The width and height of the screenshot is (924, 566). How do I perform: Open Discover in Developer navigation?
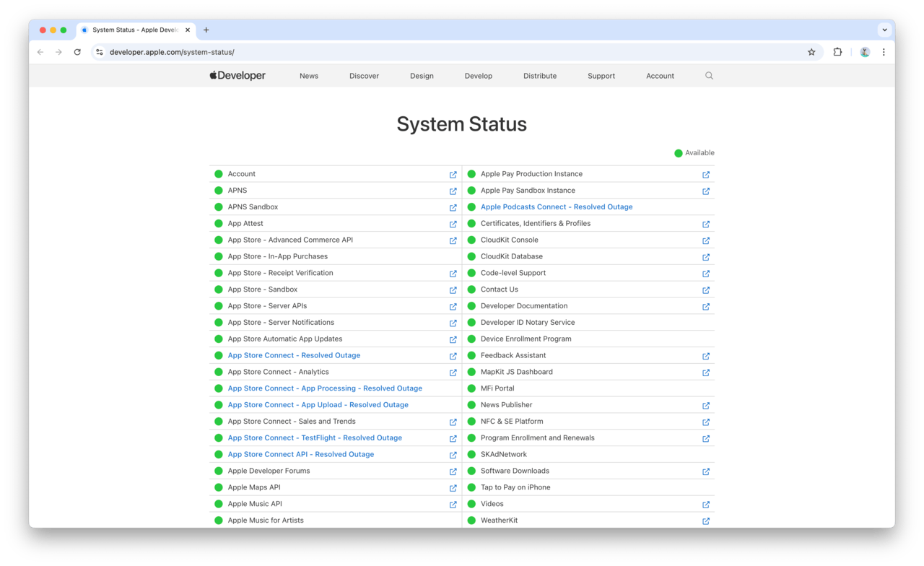[x=364, y=76]
